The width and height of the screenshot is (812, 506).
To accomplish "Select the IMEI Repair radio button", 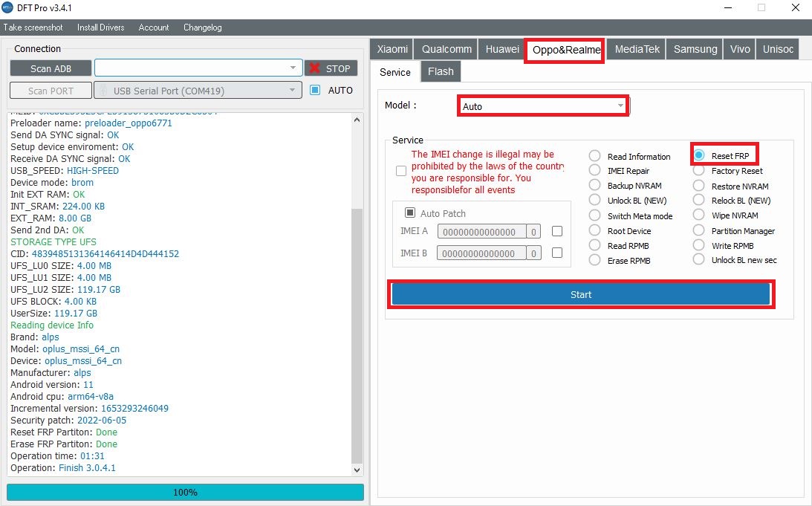I will (594, 170).
